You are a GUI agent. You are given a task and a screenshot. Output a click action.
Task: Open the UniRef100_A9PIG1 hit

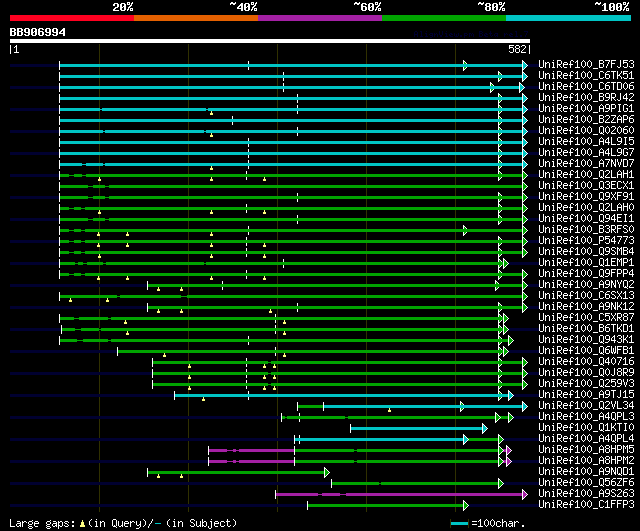586,109
